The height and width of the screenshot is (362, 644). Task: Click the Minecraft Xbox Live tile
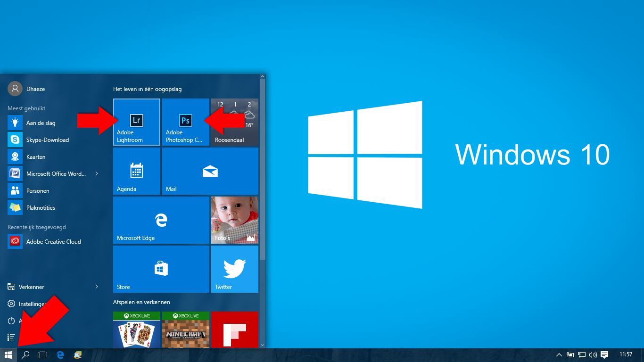[185, 329]
